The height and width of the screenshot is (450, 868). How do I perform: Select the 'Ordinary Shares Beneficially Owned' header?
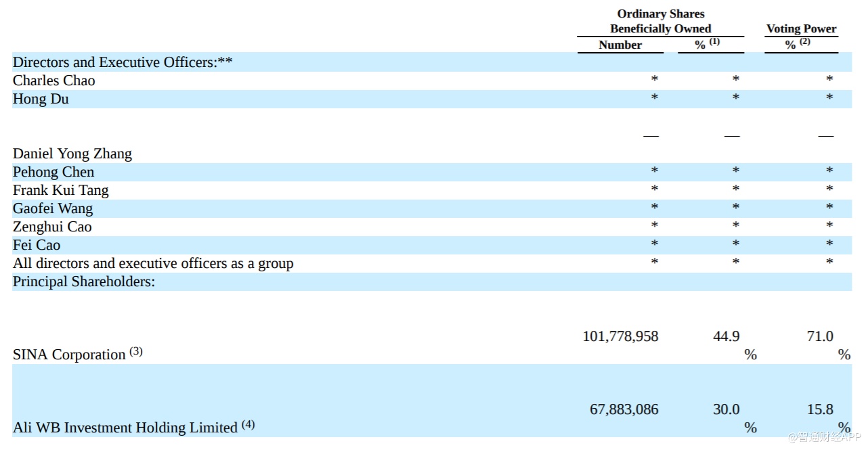coord(660,21)
